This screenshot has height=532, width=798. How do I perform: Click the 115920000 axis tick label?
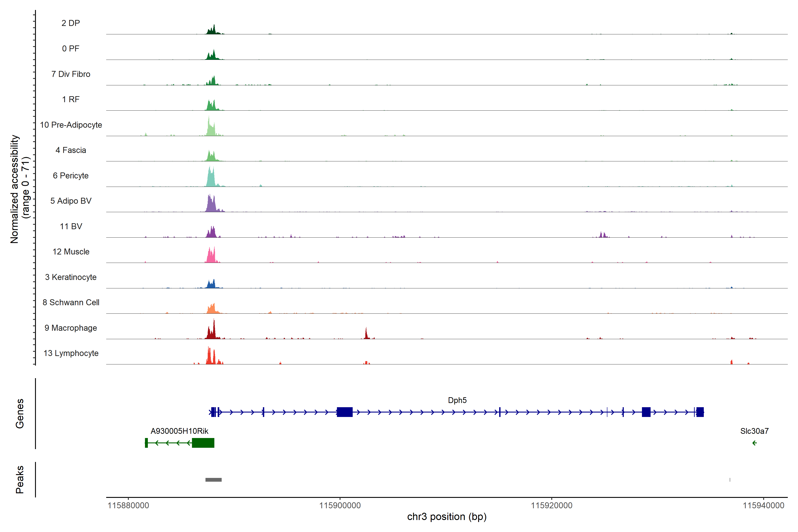coord(551,505)
